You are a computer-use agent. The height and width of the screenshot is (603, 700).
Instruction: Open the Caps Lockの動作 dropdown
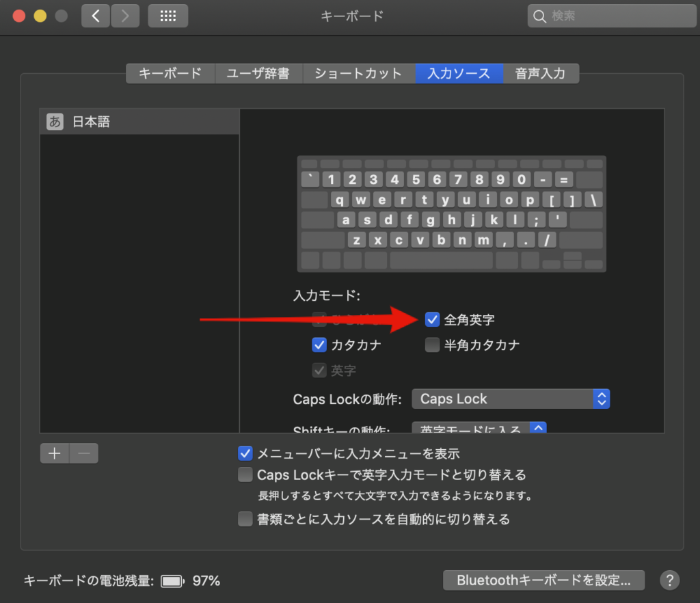click(511, 399)
